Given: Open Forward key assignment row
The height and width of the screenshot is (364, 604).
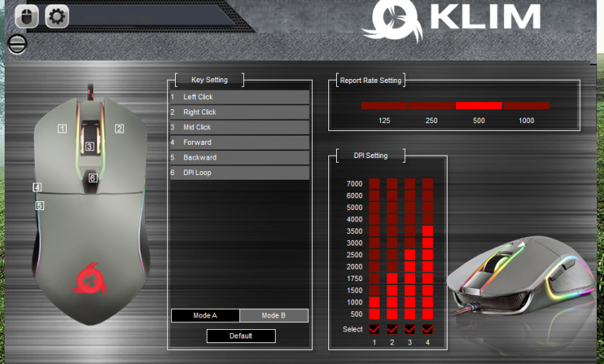Looking at the screenshot, I should [239, 143].
